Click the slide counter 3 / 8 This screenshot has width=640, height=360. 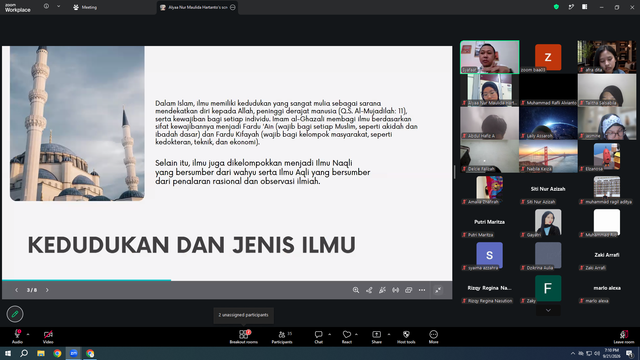pyautogui.click(x=32, y=290)
